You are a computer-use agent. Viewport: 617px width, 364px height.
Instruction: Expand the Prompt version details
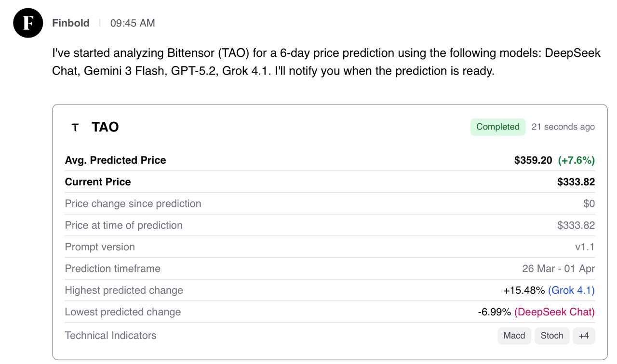pyautogui.click(x=100, y=247)
